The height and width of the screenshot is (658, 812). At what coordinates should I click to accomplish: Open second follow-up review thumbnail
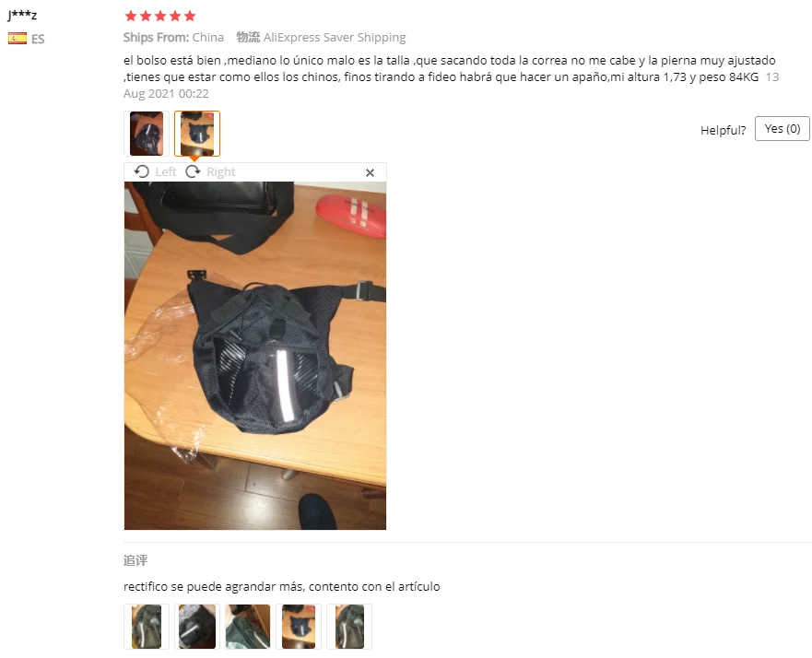coord(197,627)
